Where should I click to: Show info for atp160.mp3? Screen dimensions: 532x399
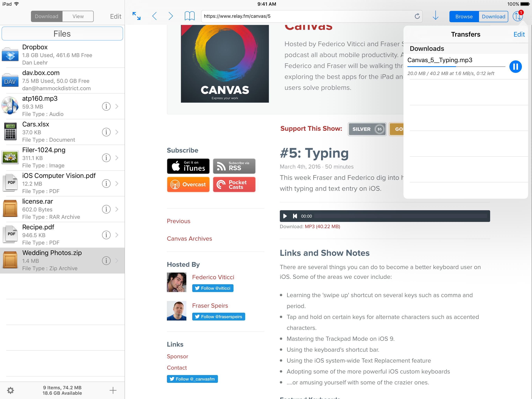pos(106,106)
